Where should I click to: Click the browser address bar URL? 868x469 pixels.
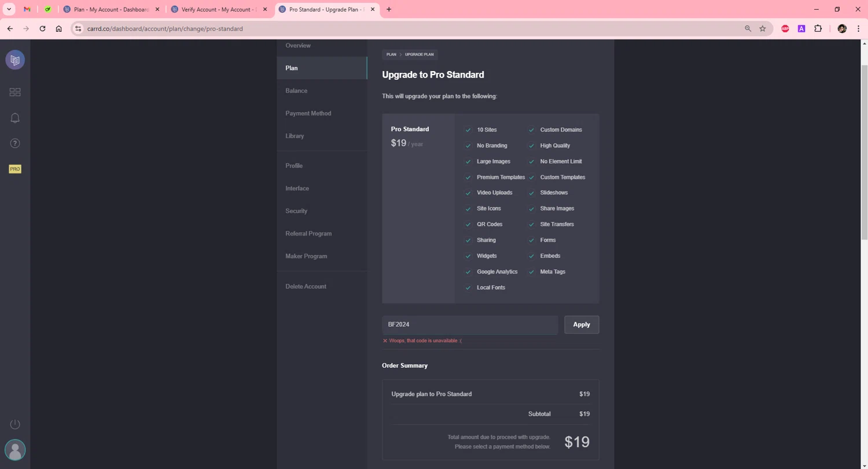pos(165,28)
